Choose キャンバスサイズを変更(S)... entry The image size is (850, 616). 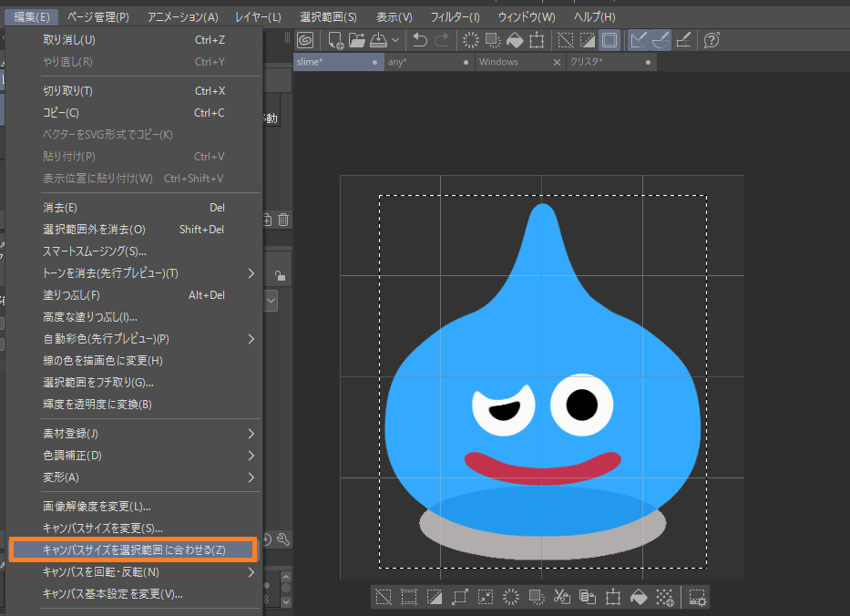click(134, 529)
